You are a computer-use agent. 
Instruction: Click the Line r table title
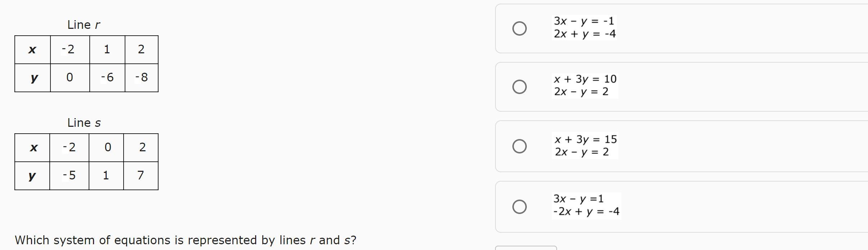pos(84,25)
